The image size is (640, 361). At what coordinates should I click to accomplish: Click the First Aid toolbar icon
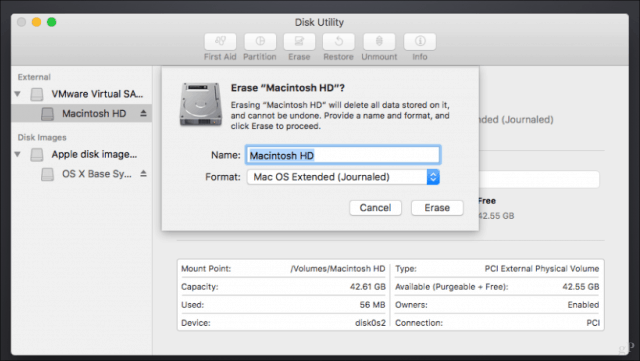(220, 42)
